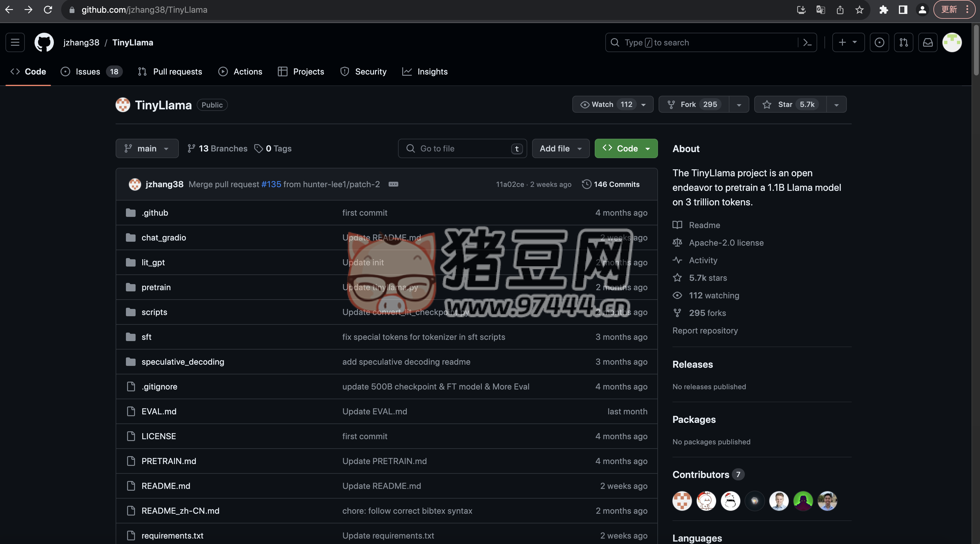Open the create new plus dropdown

click(x=848, y=42)
